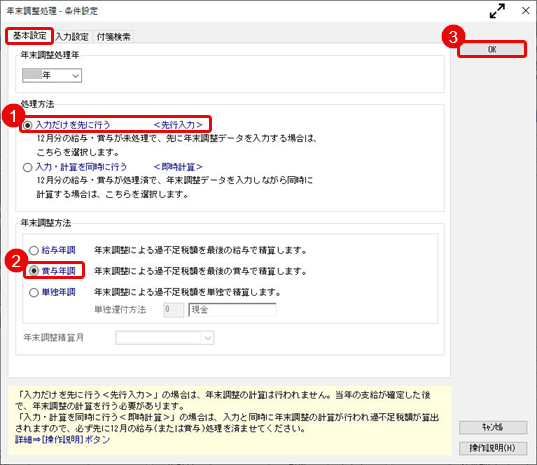
Task: Click the <即時計算> label
Action: point(178,167)
